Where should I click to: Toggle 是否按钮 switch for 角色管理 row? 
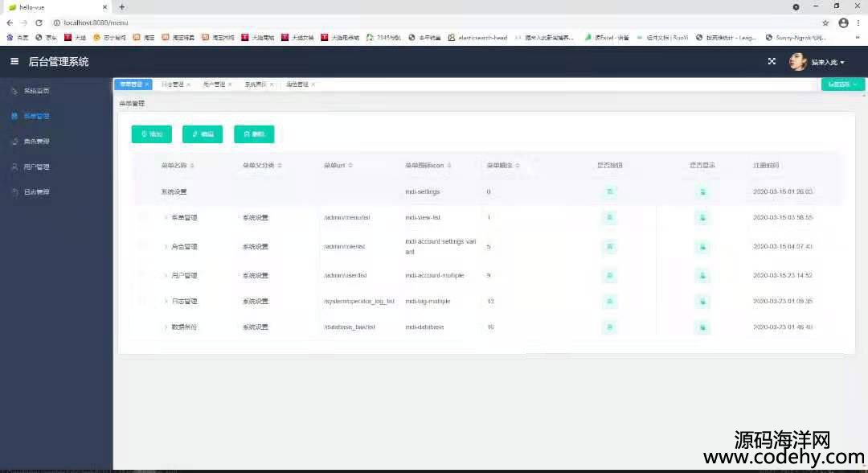coord(609,246)
